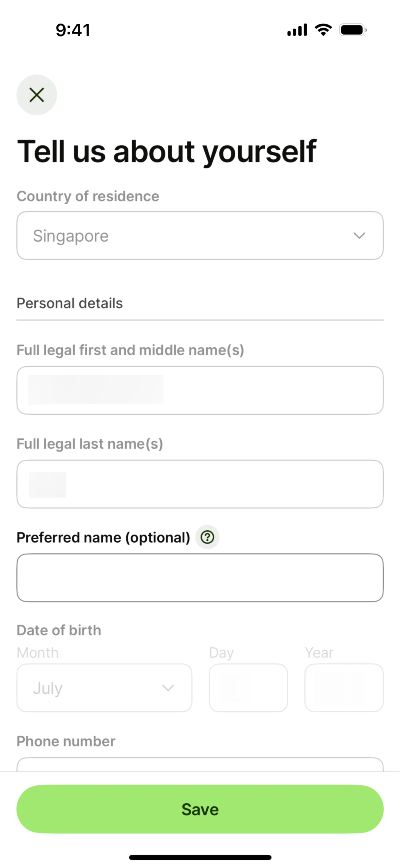Focus the legal first and middle name field
Screen dimensions: 400x868
pos(200,390)
